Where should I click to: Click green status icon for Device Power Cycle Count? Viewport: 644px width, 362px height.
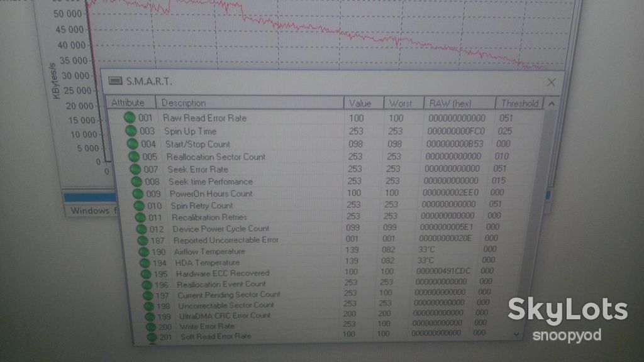point(142,229)
